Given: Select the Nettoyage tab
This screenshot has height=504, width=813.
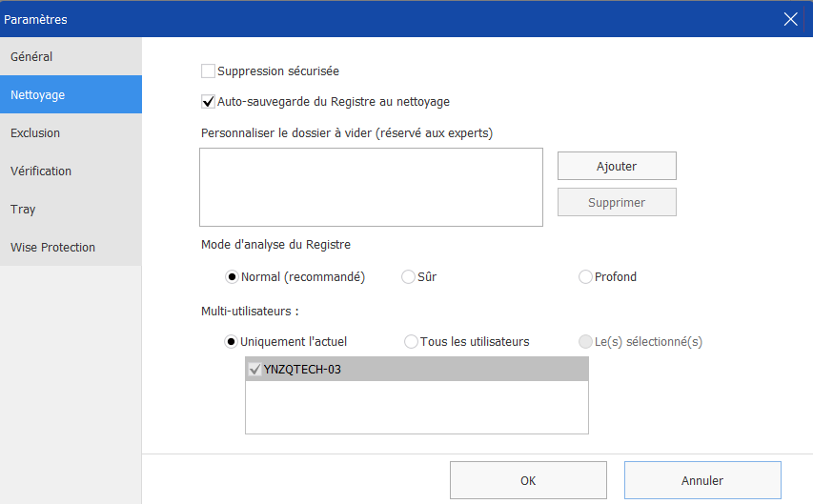Looking at the screenshot, I should (71, 94).
